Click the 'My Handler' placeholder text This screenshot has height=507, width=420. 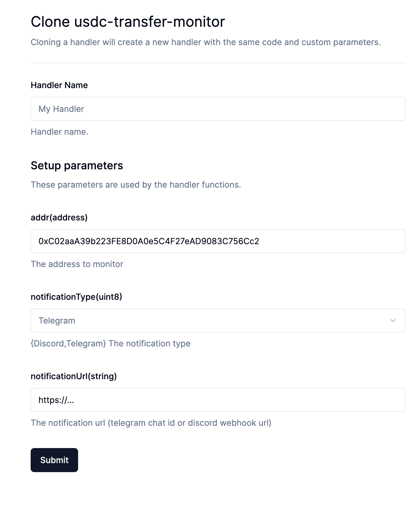click(61, 109)
